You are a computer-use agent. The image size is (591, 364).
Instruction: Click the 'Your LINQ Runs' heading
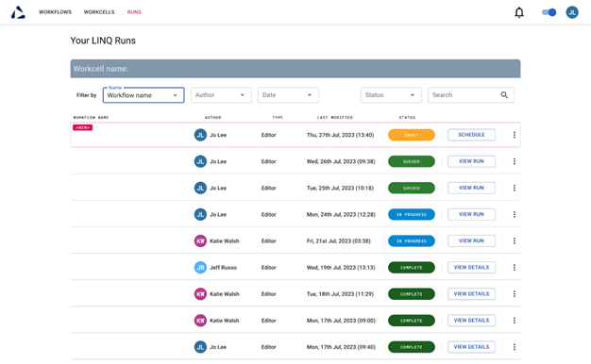103,41
